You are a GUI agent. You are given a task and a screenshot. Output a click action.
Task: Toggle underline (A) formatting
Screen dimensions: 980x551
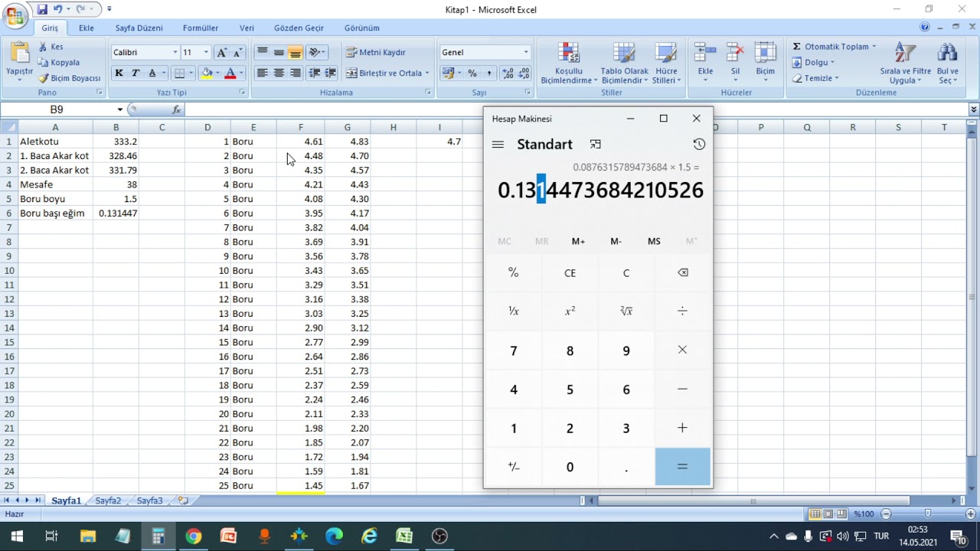click(152, 73)
